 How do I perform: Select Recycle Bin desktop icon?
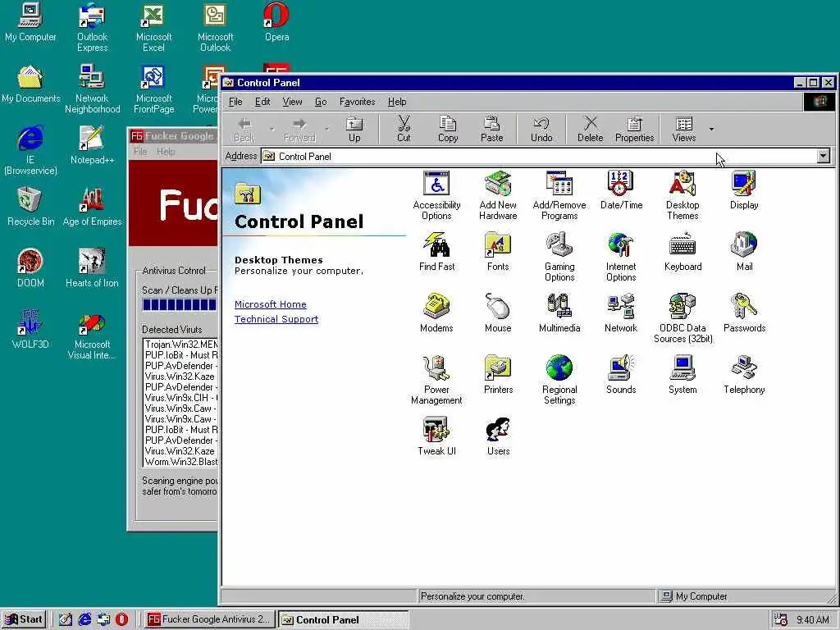pyautogui.click(x=30, y=207)
